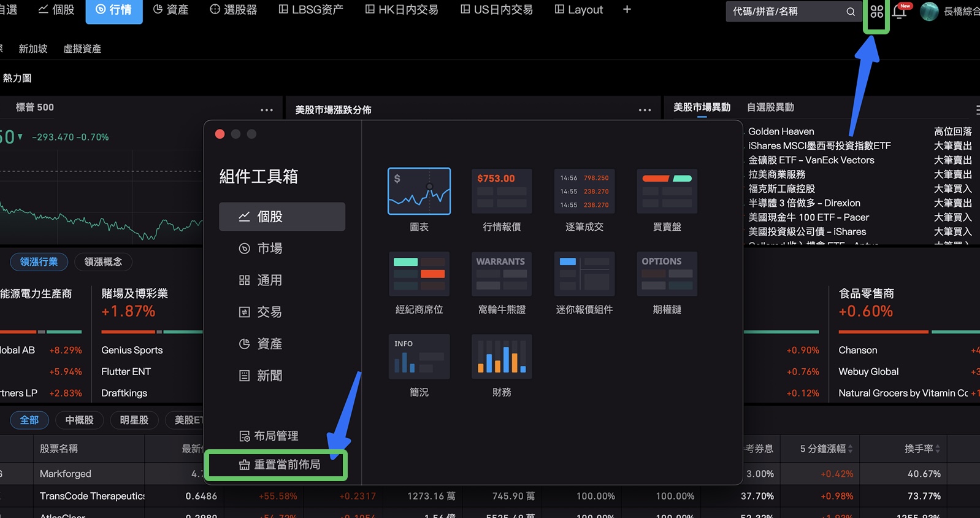This screenshot has height=518, width=980.
Task: Expand the 標普 500 panel more options
Action: pyautogui.click(x=266, y=110)
